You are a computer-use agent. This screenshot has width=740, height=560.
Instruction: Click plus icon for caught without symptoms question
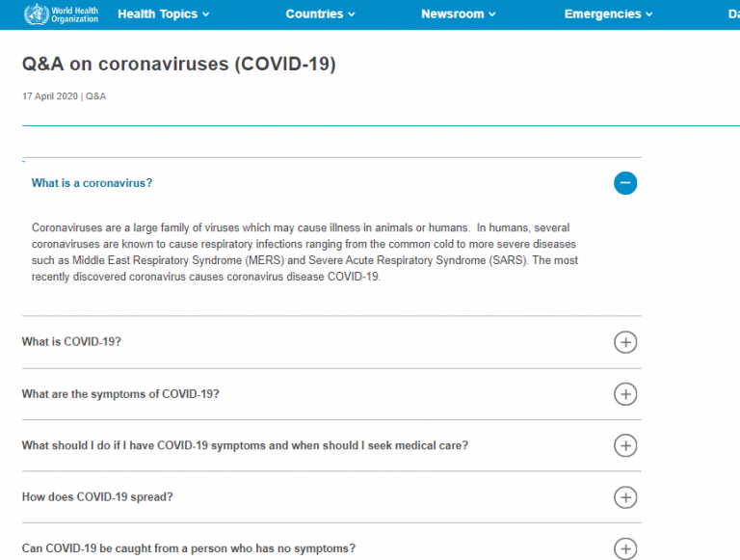tap(625, 548)
